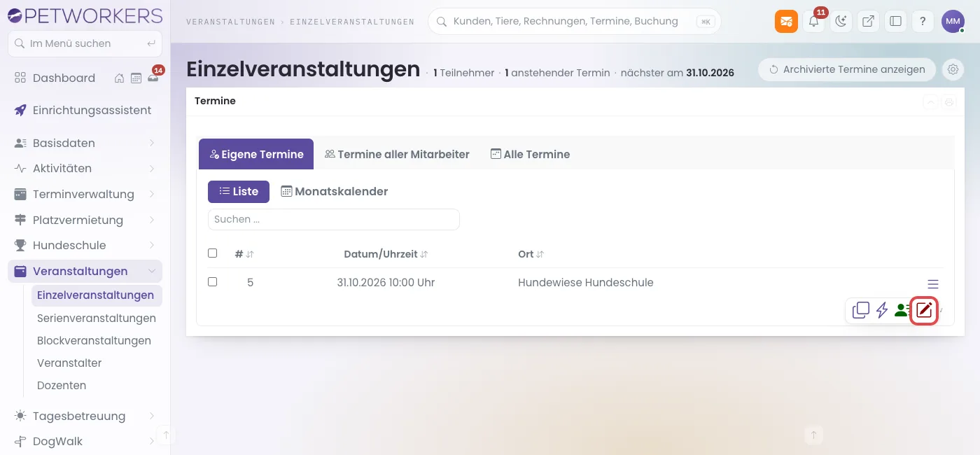Toggle dark mode moon icon
Image resolution: width=980 pixels, height=455 pixels.
[841, 22]
